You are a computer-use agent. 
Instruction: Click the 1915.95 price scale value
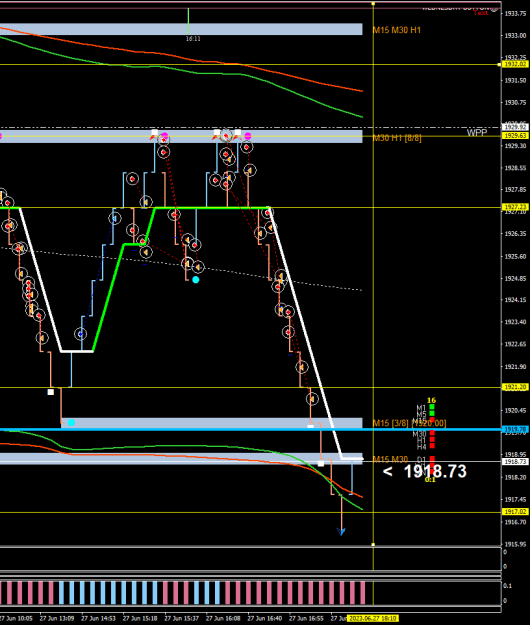click(515, 544)
